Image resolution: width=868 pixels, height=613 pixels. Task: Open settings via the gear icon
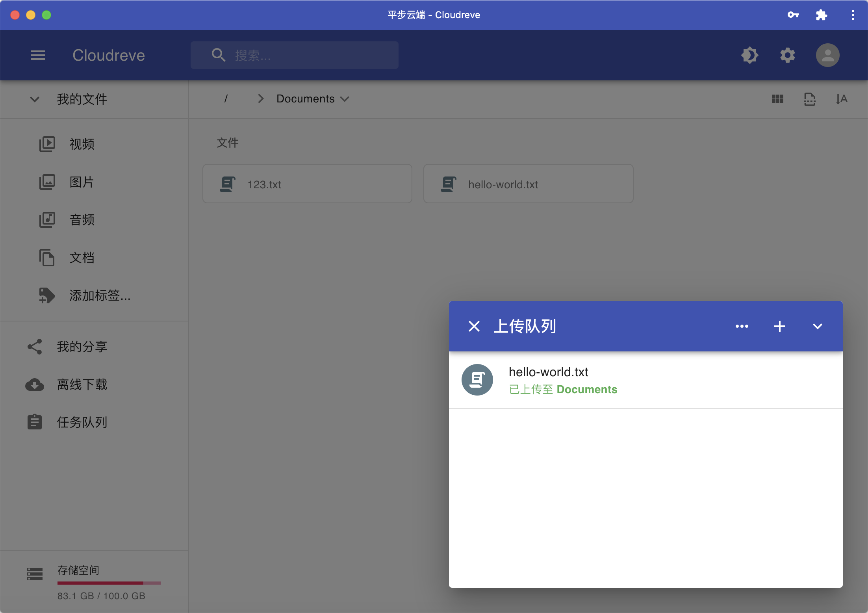pyautogui.click(x=787, y=55)
